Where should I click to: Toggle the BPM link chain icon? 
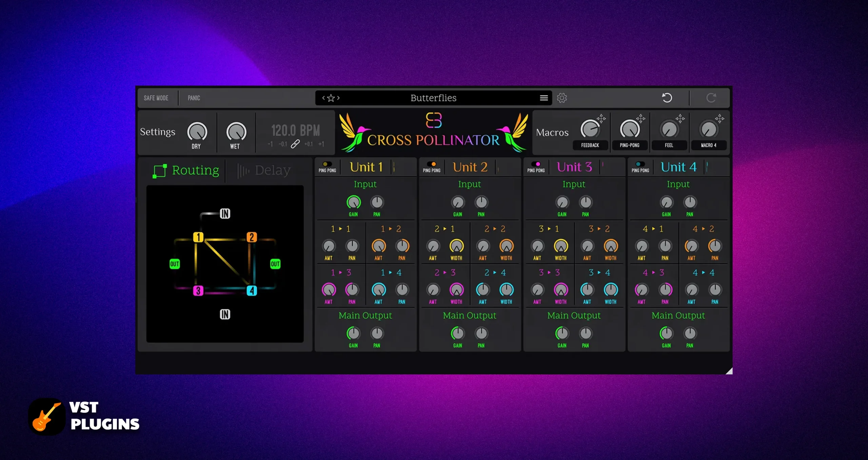[x=295, y=144]
